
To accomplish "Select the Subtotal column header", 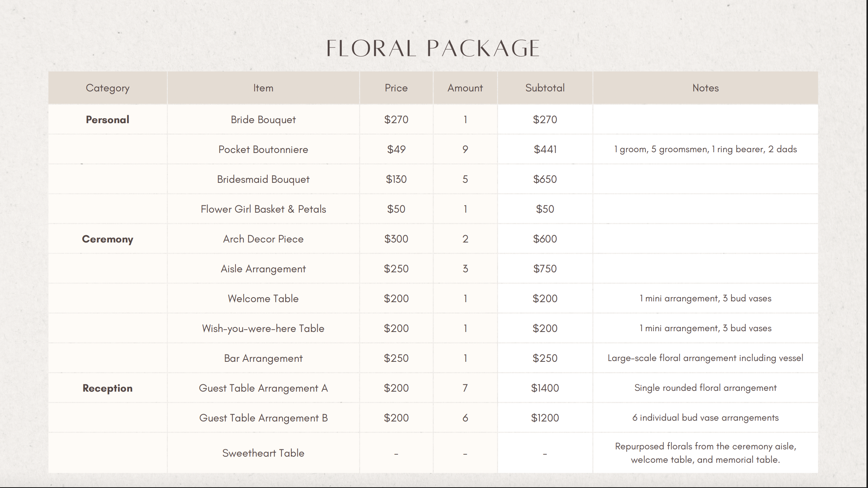I will 545,88.
